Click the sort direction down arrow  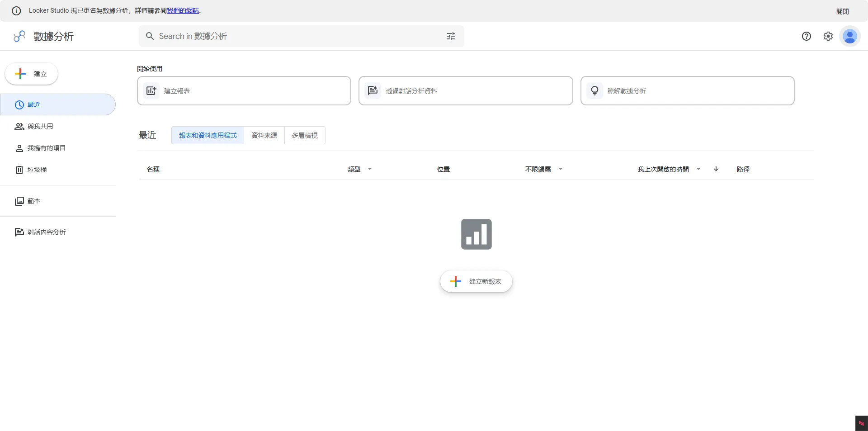[x=716, y=169]
